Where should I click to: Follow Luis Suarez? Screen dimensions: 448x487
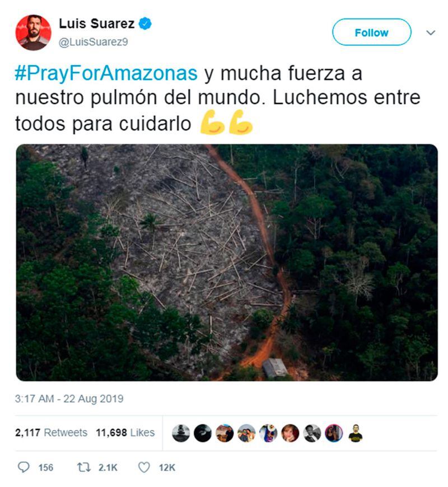372,32
